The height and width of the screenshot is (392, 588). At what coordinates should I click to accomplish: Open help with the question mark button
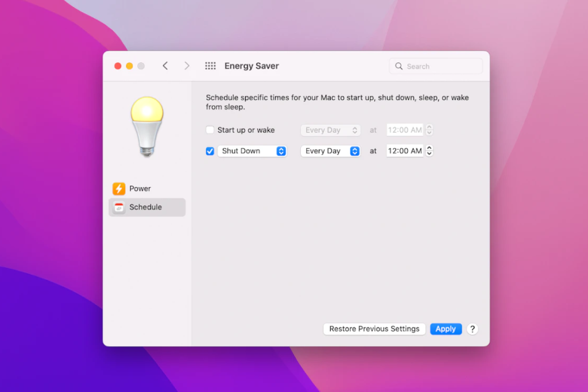(x=472, y=329)
